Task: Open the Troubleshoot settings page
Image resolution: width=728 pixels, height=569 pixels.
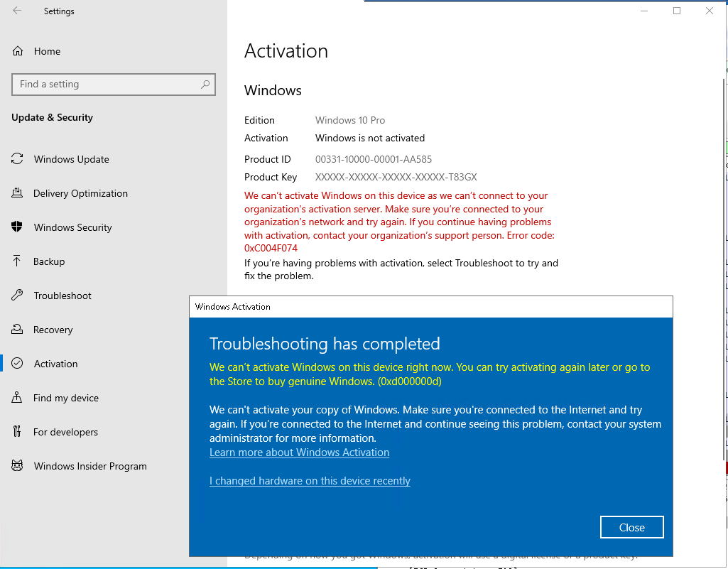Action: coord(63,296)
